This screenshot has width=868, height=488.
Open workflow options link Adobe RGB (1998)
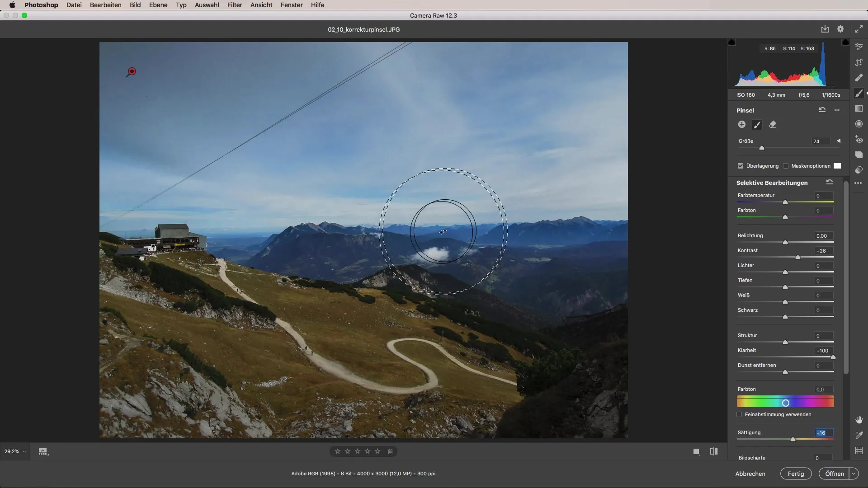[363, 474]
